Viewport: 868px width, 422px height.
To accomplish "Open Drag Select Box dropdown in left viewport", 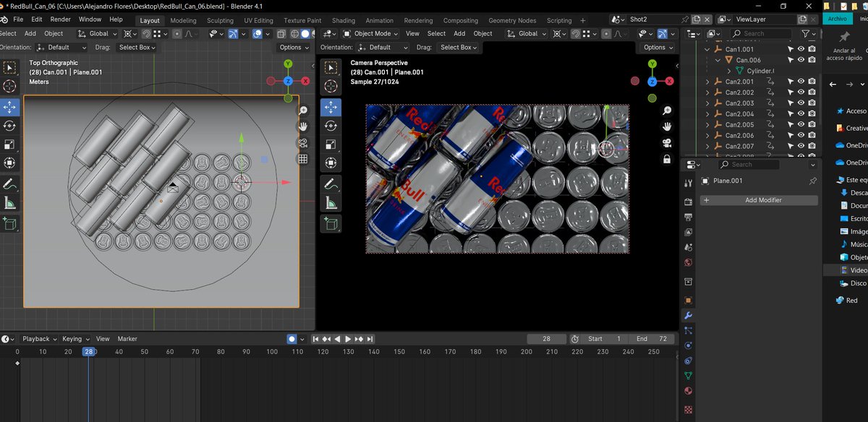I will click(137, 47).
